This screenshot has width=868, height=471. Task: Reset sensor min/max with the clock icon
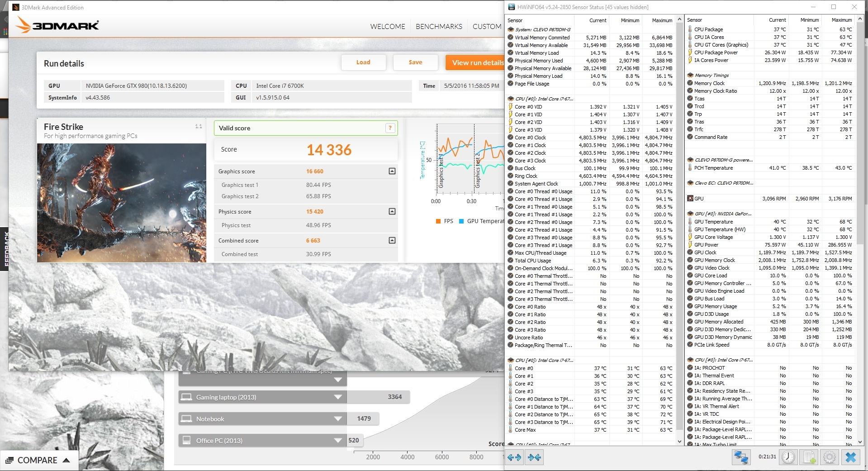(x=788, y=457)
